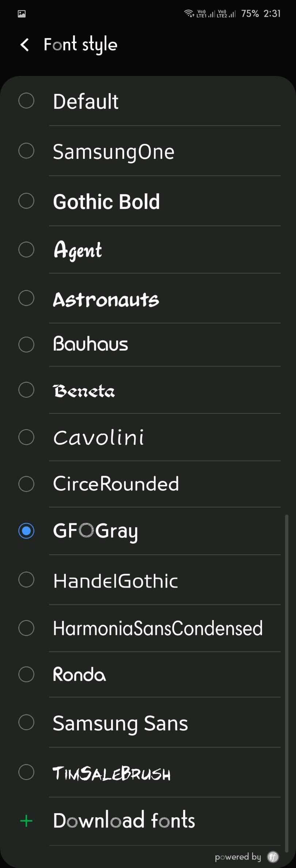Viewport: 296px width, 868px height.
Task: Tap the selected GFOGray radio button
Action: click(x=26, y=531)
